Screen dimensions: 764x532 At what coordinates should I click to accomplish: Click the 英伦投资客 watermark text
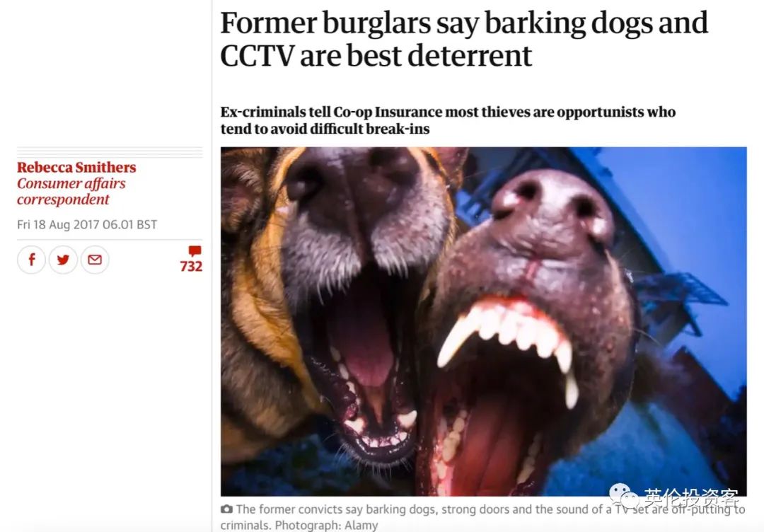[691, 497]
